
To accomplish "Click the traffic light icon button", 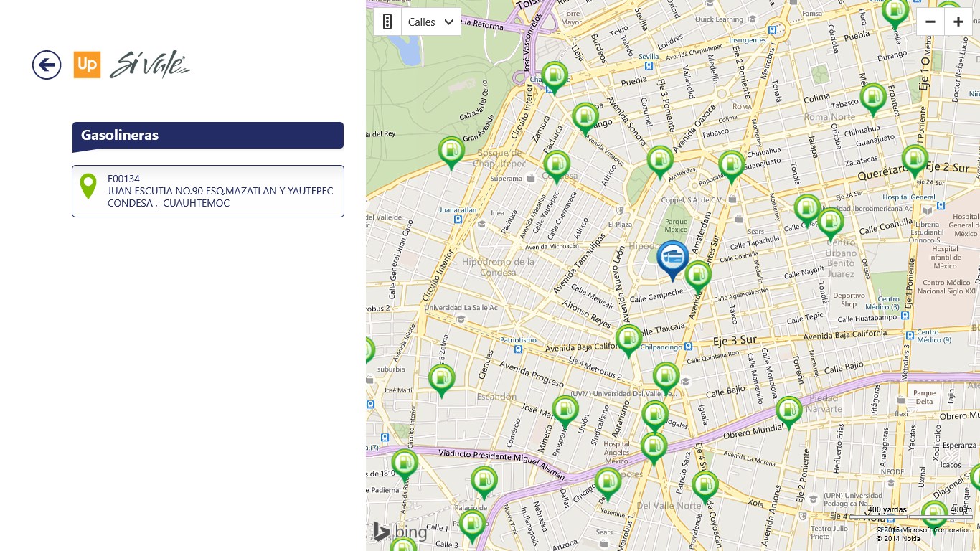I will pos(387,22).
